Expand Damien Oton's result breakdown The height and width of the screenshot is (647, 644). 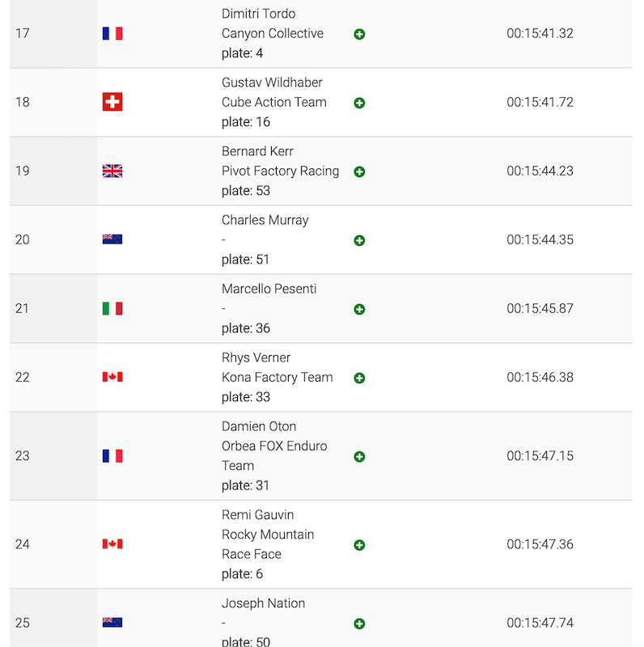tap(359, 456)
